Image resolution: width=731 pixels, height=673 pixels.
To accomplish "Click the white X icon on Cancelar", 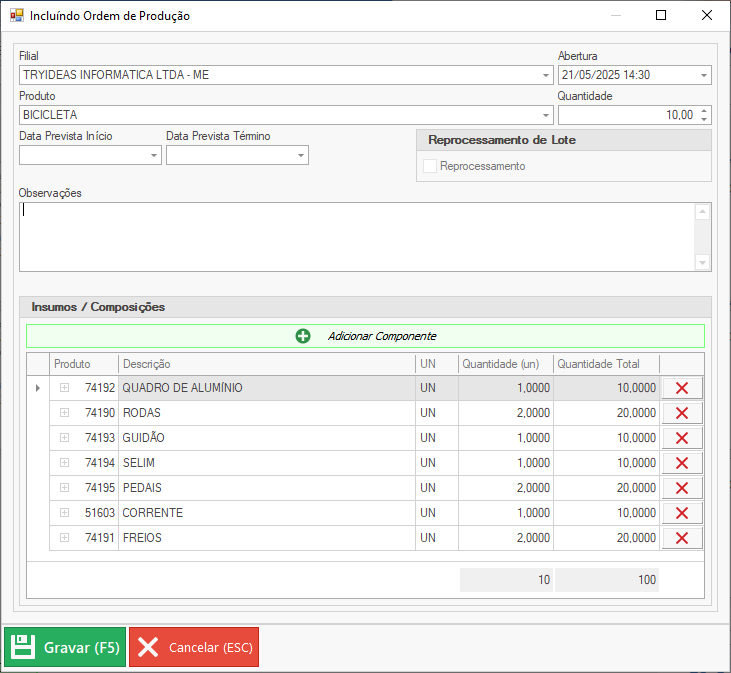I will pos(148,647).
